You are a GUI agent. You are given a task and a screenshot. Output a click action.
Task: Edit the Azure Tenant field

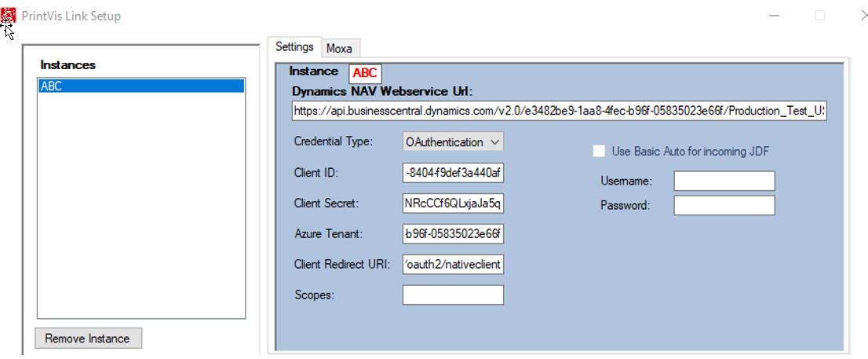pos(453,234)
